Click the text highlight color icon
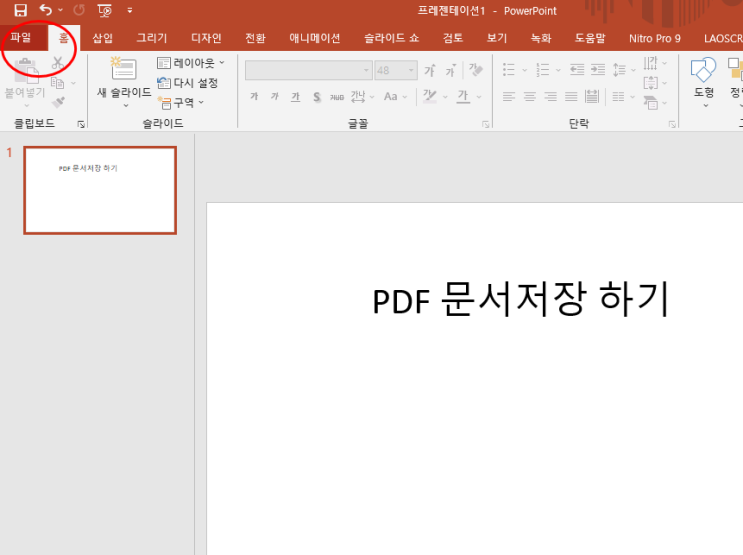Viewport: 743px width, 555px height. 430,96
